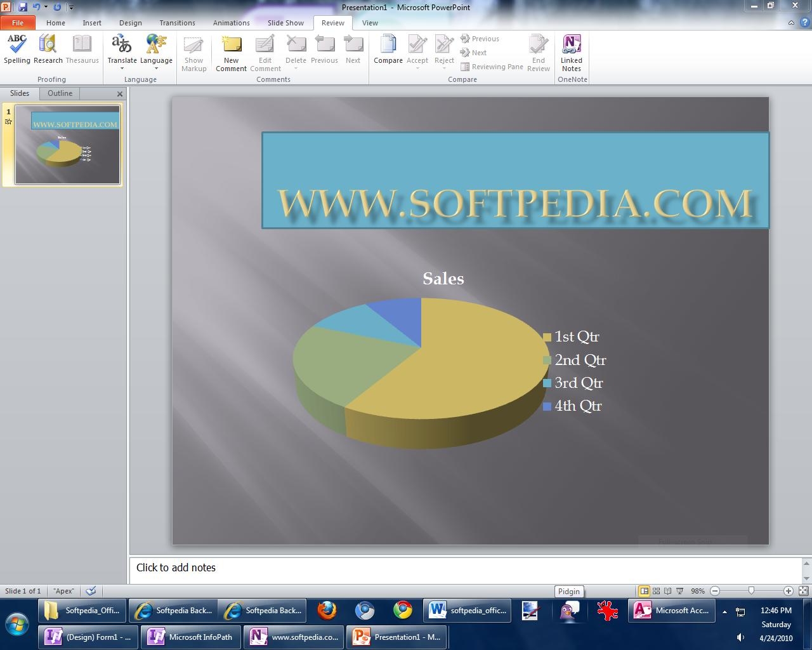Image resolution: width=812 pixels, height=650 pixels.
Task: Show the Outline pane tab
Action: point(60,93)
